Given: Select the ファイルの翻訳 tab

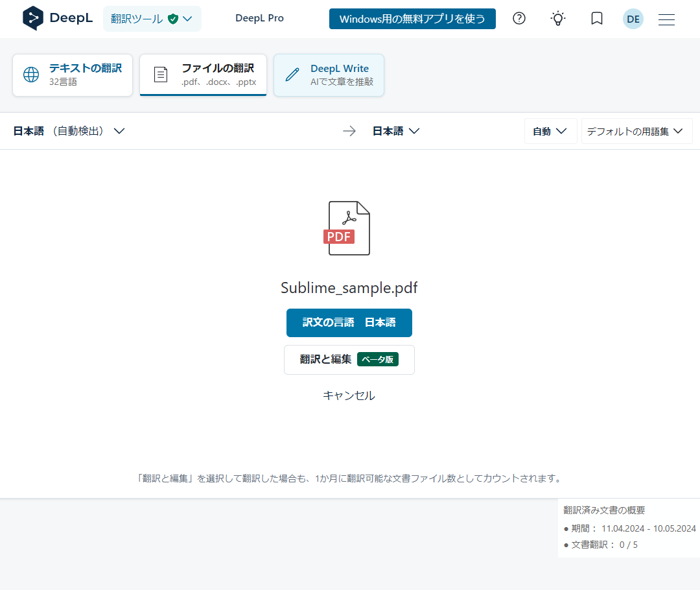Looking at the screenshot, I should (203, 75).
